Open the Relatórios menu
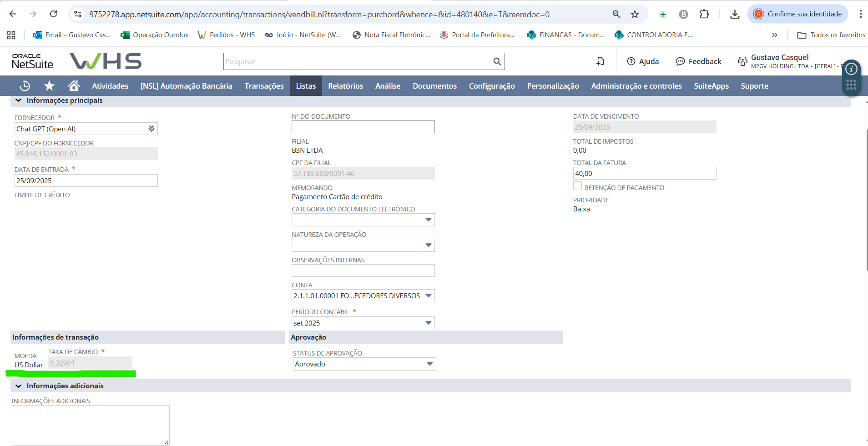 [345, 86]
